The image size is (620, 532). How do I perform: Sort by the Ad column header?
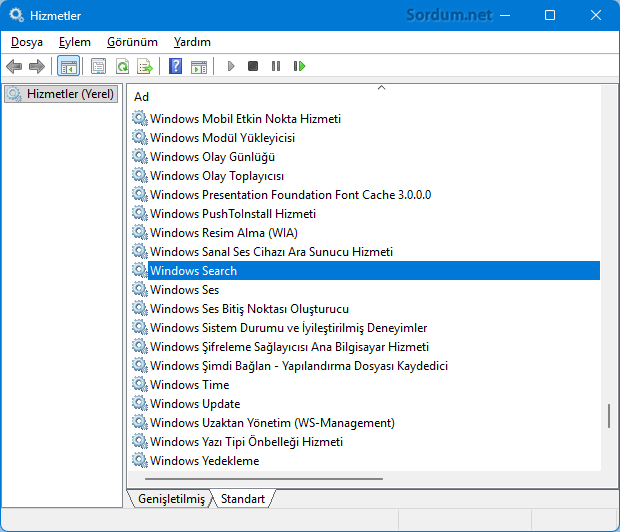coord(141,97)
